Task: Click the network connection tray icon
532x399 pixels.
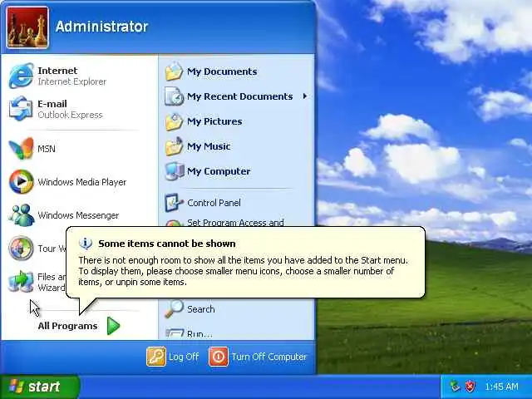Action: (x=455, y=386)
